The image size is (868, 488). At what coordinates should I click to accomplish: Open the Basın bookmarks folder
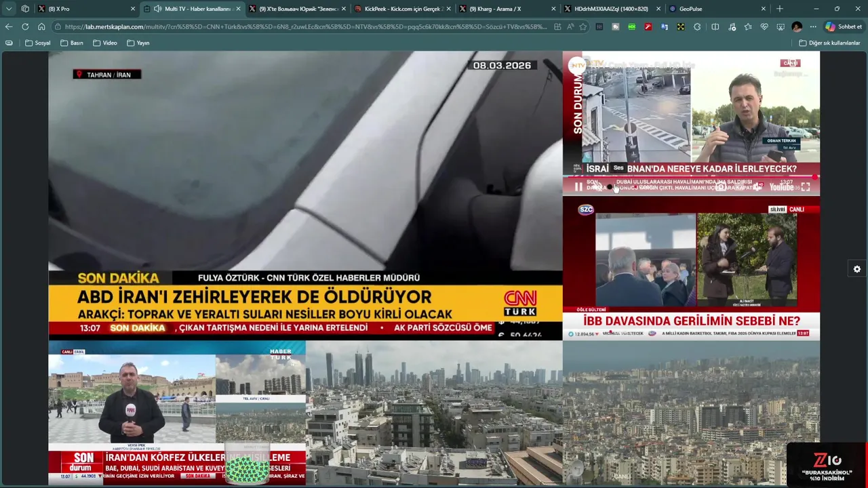(72, 43)
